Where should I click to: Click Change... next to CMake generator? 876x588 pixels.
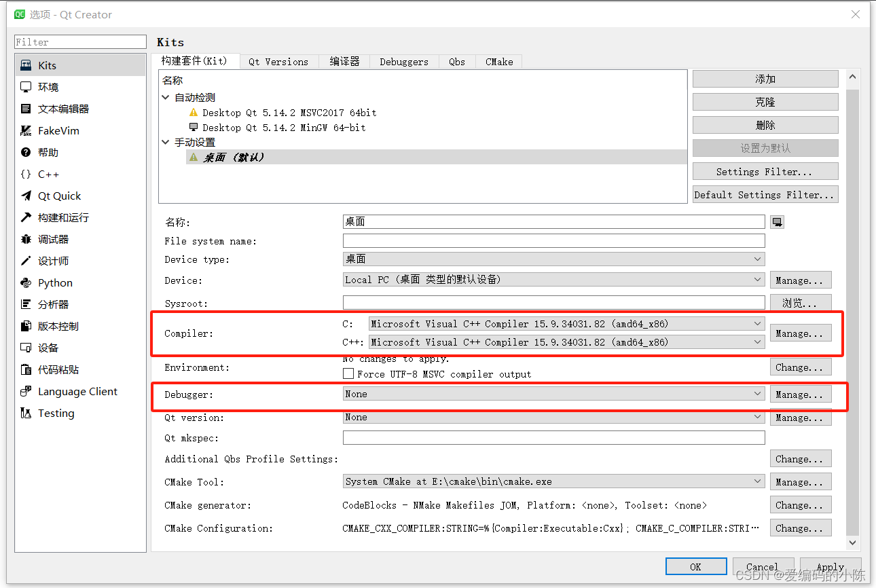point(801,504)
